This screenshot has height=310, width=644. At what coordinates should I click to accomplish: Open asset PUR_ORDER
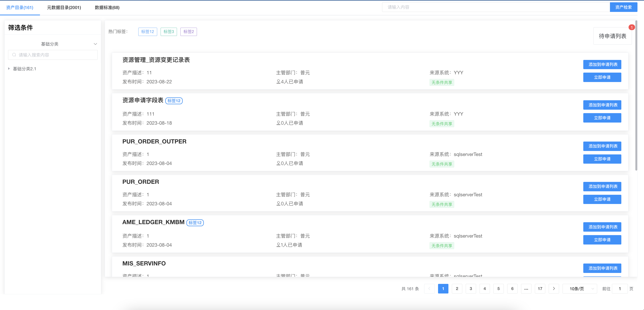140,182
